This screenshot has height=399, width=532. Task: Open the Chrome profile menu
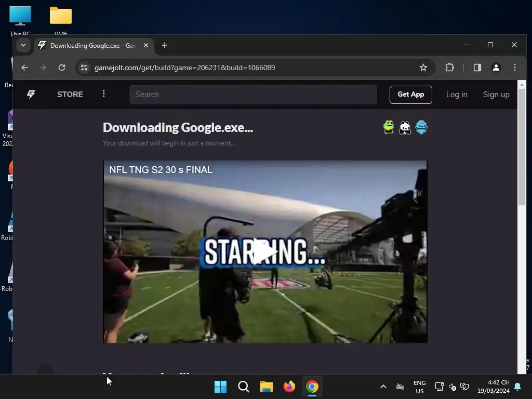(496, 68)
